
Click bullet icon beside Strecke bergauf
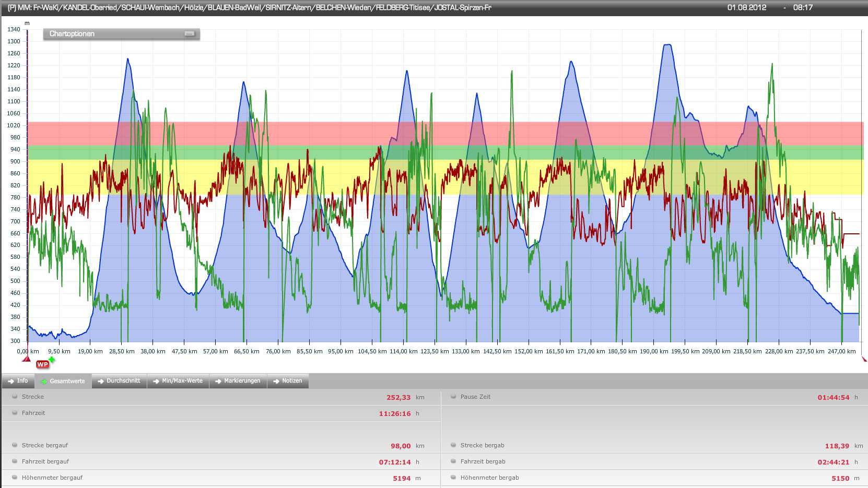(x=15, y=445)
